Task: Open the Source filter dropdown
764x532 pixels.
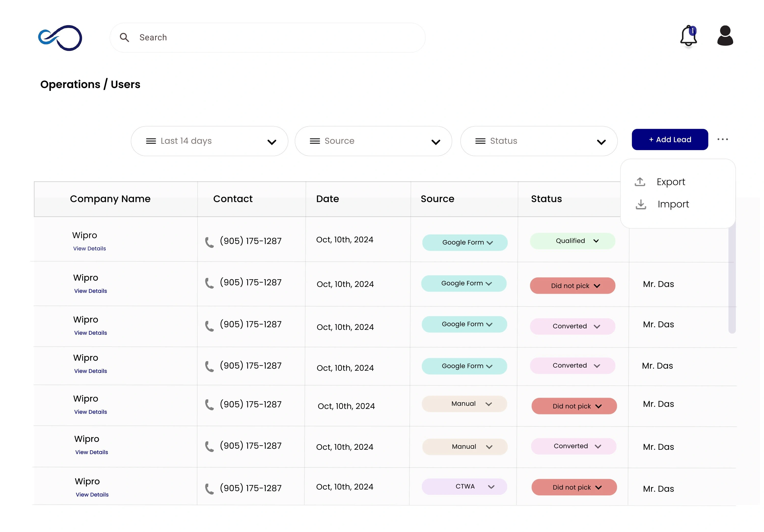Action: [x=373, y=141]
